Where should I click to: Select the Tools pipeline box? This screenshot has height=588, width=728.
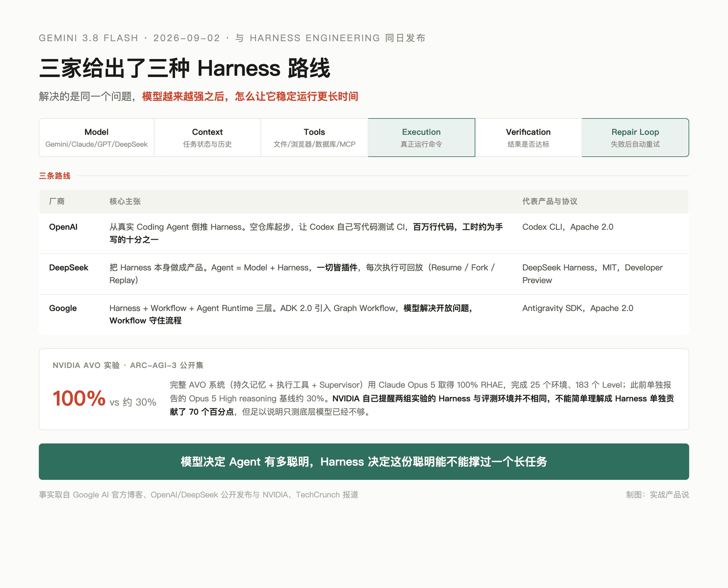coord(314,138)
